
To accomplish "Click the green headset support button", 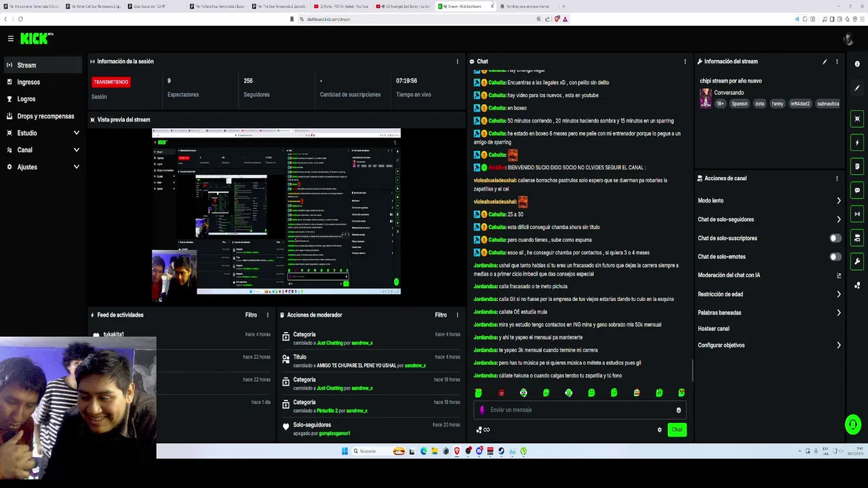I will tap(852, 425).
